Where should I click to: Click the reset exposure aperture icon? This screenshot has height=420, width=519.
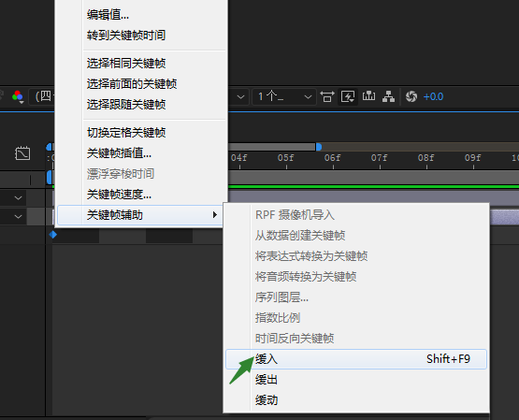point(411,96)
